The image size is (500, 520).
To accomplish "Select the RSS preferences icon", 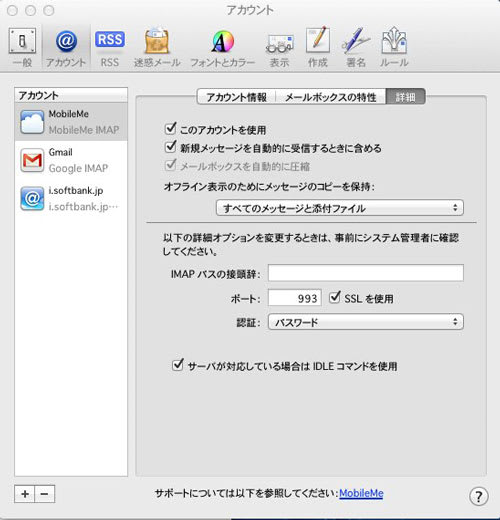I will pyautogui.click(x=110, y=47).
